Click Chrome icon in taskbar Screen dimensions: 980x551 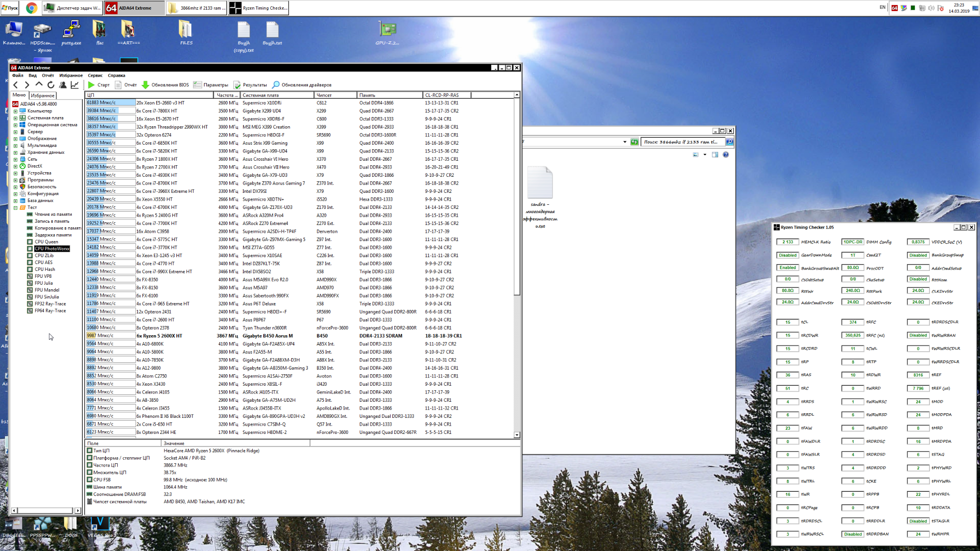[x=31, y=8]
